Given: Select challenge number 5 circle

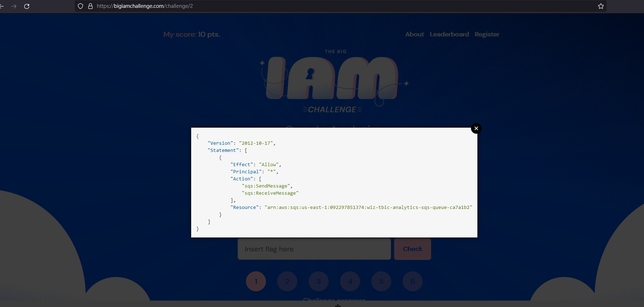Looking at the screenshot, I should (381, 281).
